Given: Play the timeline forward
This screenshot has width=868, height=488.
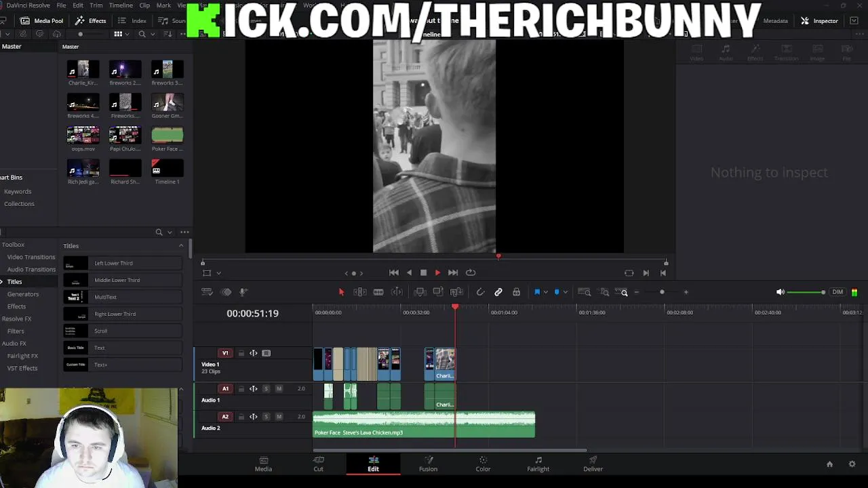Looking at the screenshot, I should 437,272.
